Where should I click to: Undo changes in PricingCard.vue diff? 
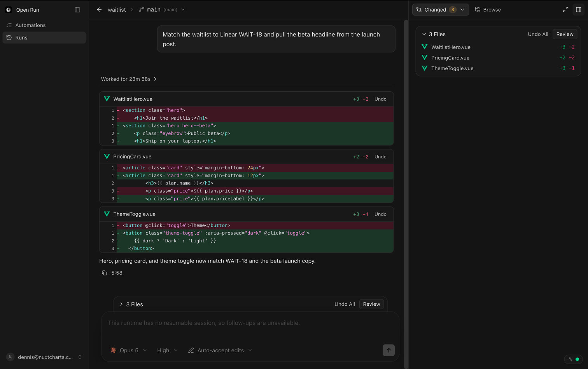point(380,157)
